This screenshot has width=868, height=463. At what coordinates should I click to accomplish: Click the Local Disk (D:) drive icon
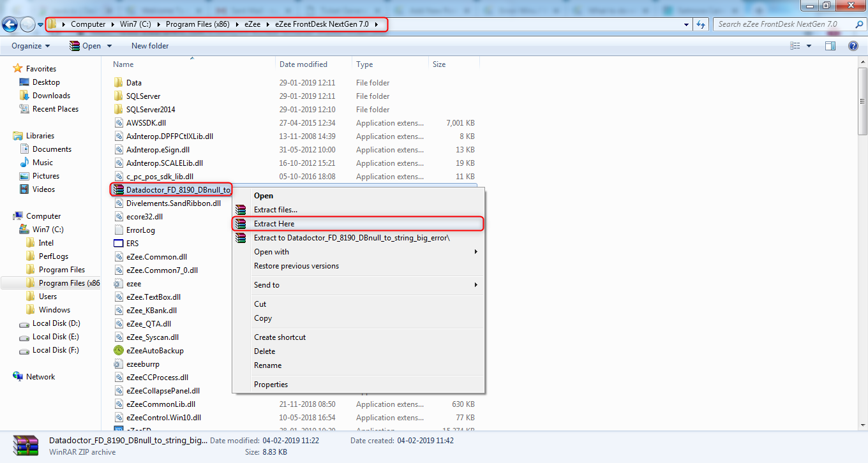(24, 324)
